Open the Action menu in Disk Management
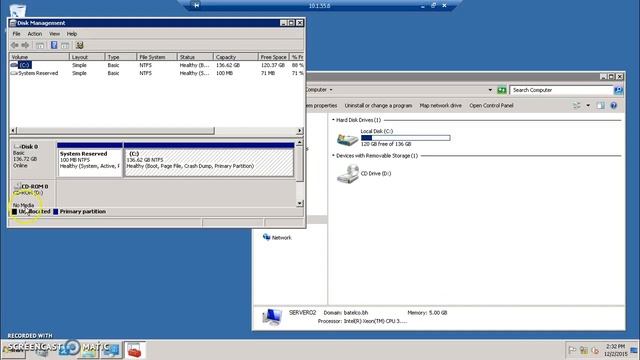The image size is (640, 360). 35,34
